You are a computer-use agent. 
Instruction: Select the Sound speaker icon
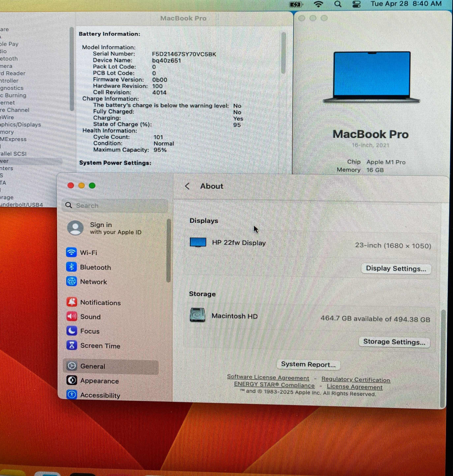pos(72,316)
